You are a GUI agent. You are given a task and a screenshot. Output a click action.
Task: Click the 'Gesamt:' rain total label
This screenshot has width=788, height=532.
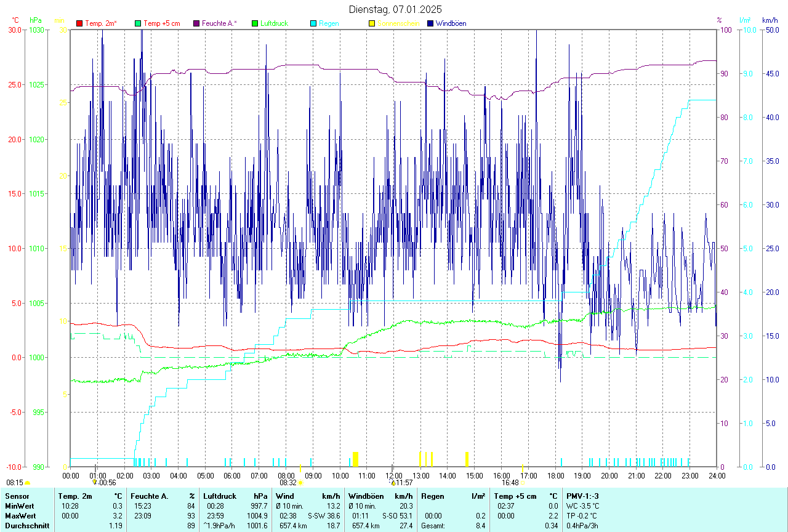pos(433,526)
